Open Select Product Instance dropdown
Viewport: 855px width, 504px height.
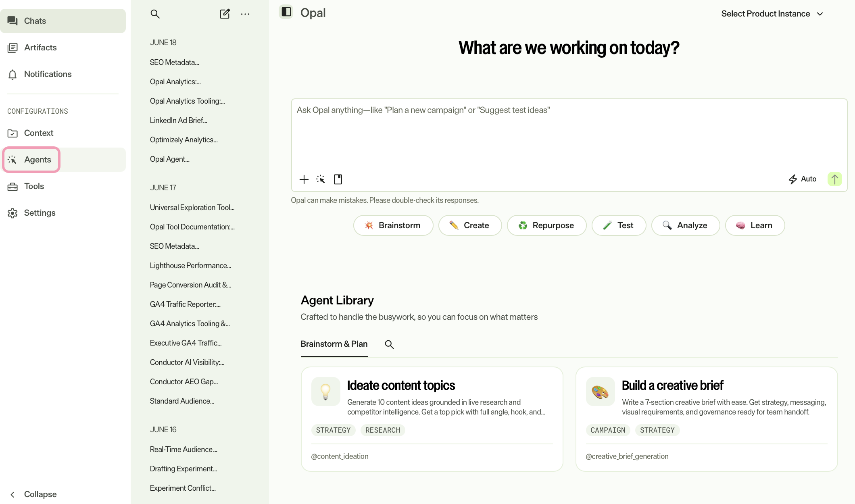pos(772,14)
